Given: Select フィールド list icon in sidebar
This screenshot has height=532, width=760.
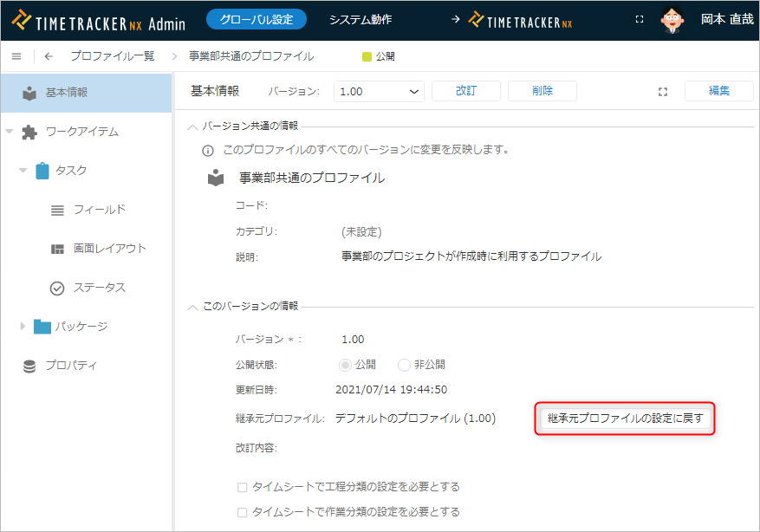Looking at the screenshot, I should tap(57, 210).
